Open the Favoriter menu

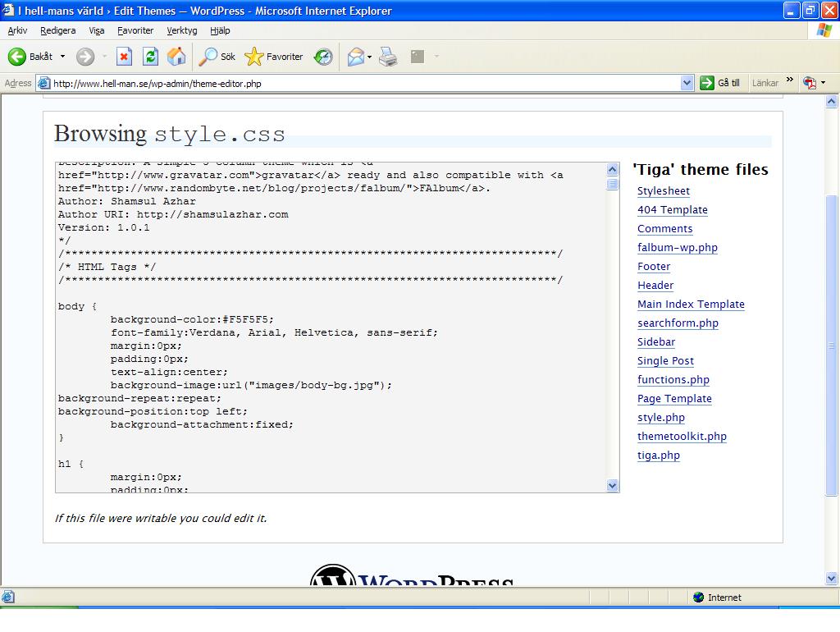tap(135, 30)
